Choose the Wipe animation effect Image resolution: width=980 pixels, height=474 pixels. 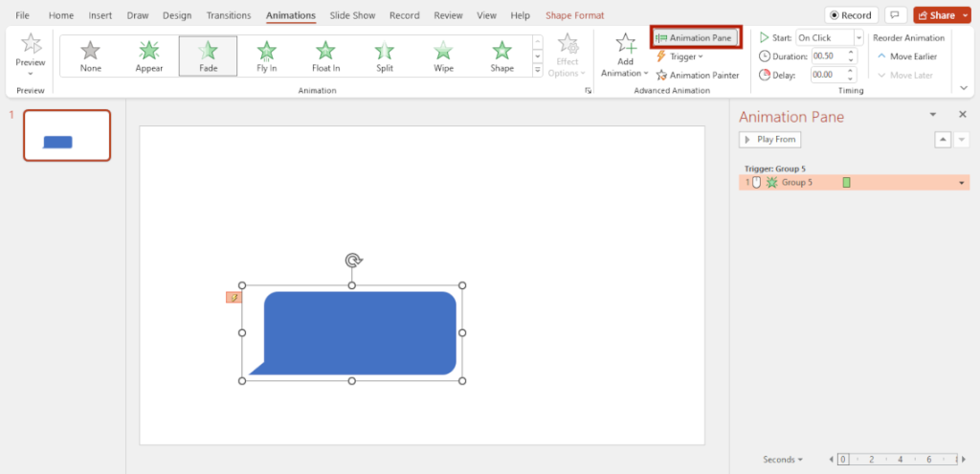tap(443, 56)
